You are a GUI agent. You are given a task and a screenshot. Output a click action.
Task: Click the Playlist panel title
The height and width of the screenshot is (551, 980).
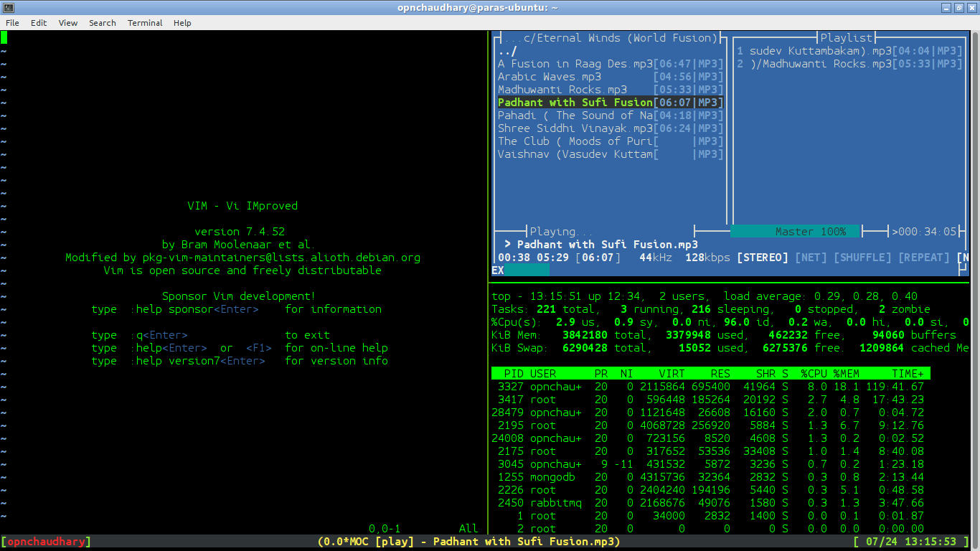[x=847, y=38]
